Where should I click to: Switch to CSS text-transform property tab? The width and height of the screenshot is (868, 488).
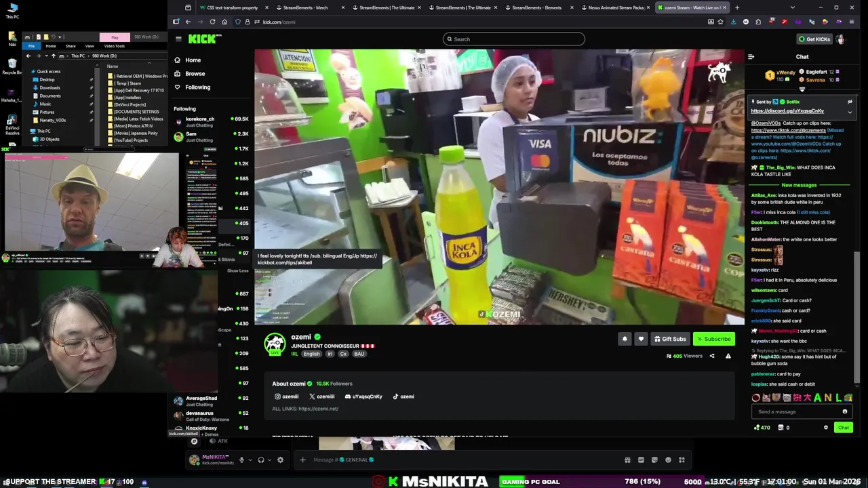(x=233, y=7)
